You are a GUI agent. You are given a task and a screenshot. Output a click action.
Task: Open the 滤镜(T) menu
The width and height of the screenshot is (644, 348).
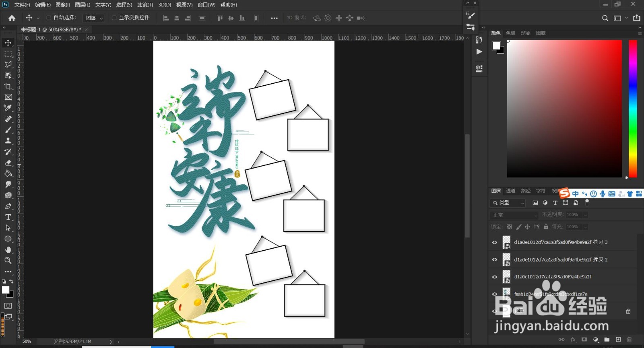point(145,5)
